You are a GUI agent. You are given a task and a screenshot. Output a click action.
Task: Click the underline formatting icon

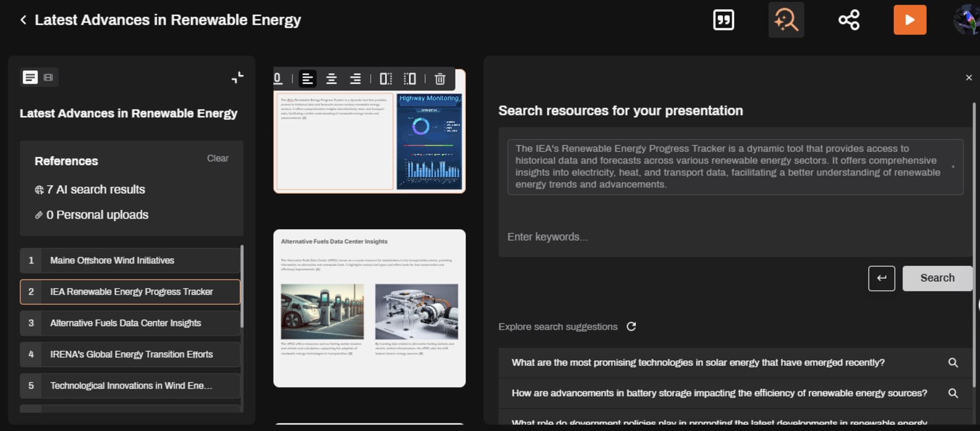coord(278,79)
